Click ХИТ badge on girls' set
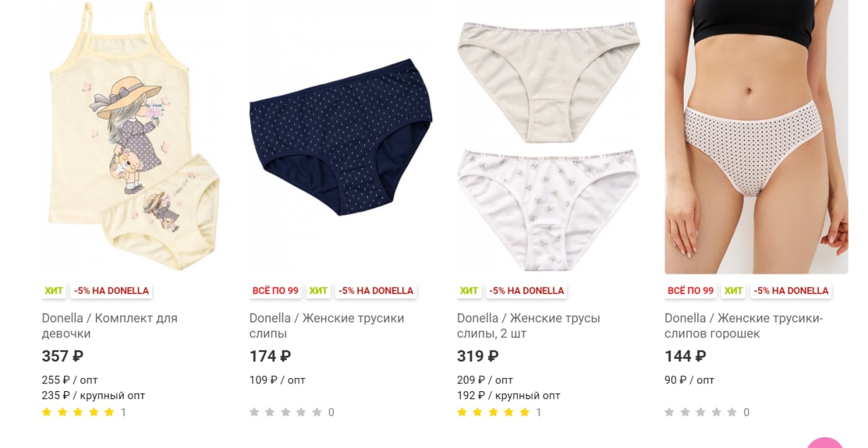 pos(54,291)
